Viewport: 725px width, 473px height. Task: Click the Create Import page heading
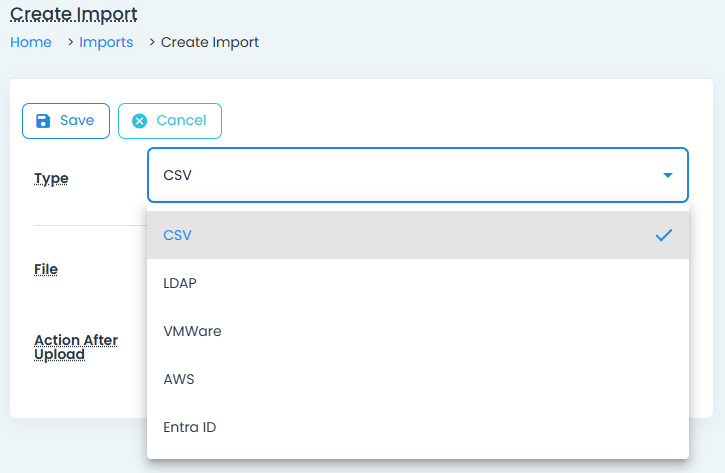pos(74,14)
